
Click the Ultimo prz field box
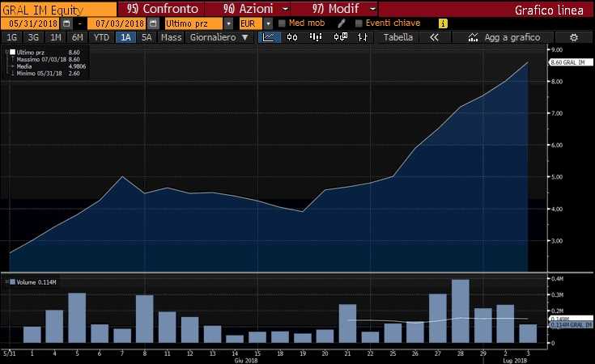(193, 23)
